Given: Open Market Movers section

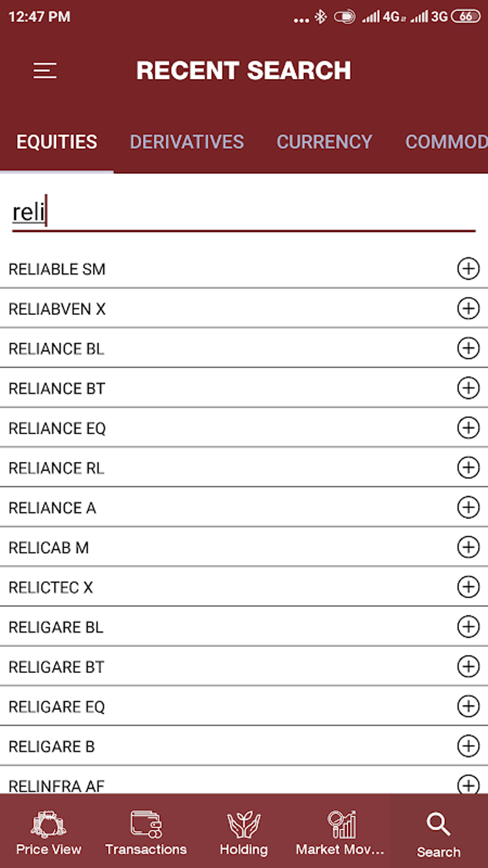Looking at the screenshot, I should [340, 833].
